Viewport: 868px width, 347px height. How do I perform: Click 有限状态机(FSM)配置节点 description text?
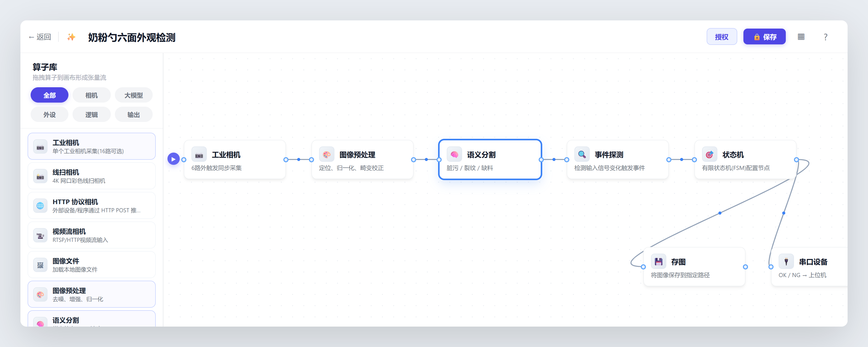click(x=736, y=168)
